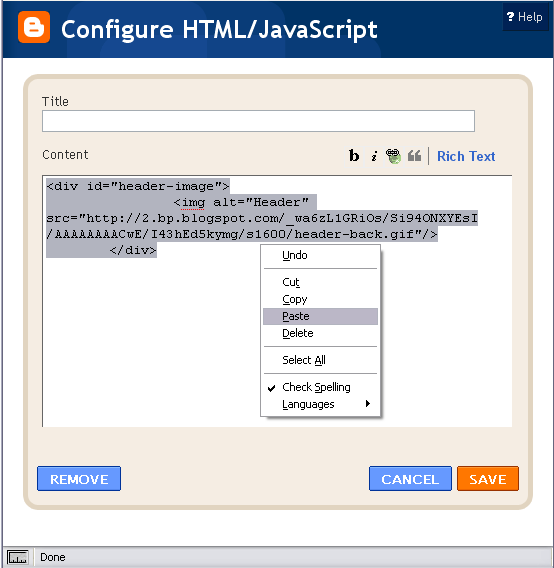Expand the Languages submenu
Viewport: 554px width, 568px height.
320,404
